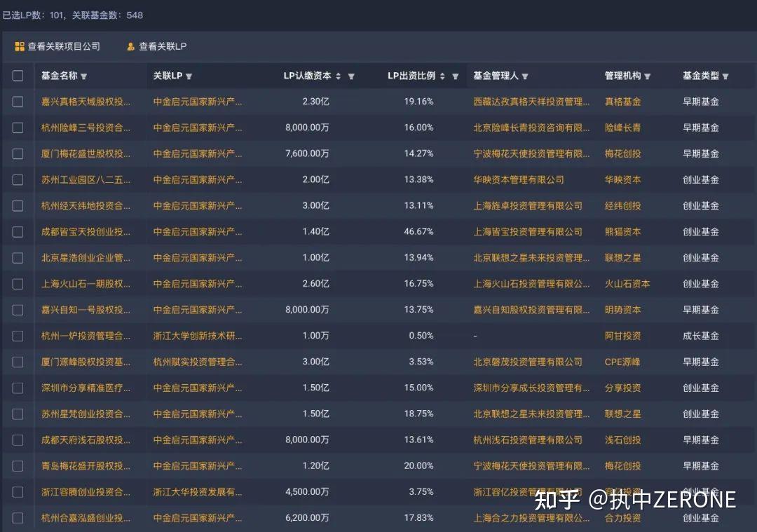Open fund 嘉兴真格天域股权投 link

(86, 102)
